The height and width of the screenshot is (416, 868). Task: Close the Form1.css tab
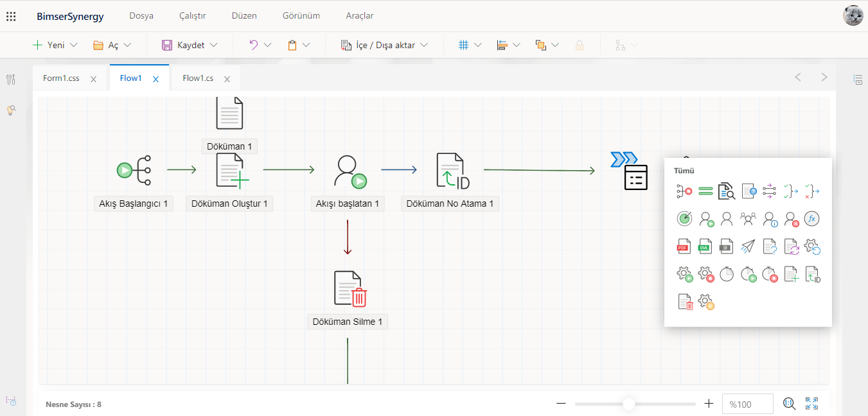(x=93, y=79)
